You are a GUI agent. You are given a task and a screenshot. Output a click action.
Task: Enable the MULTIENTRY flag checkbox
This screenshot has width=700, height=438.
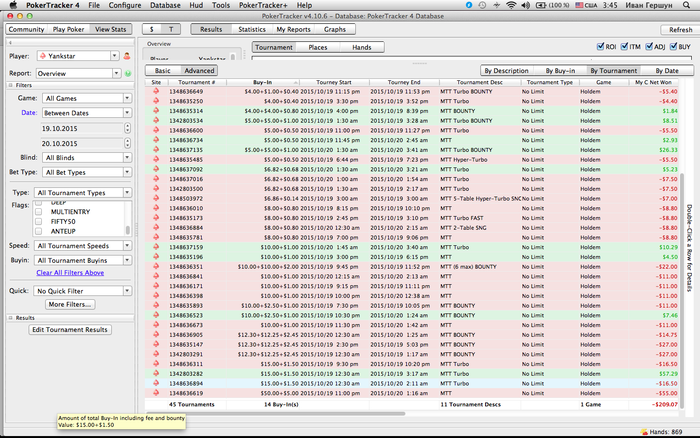pyautogui.click(x=39, y=212)
